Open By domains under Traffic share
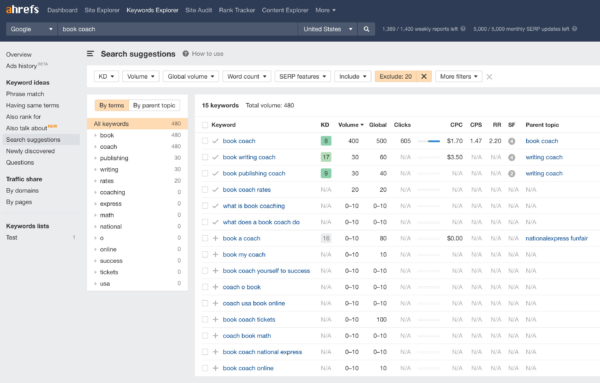This screenshot has height=383, width=600. pyautogui.click(x=22, y=190)
